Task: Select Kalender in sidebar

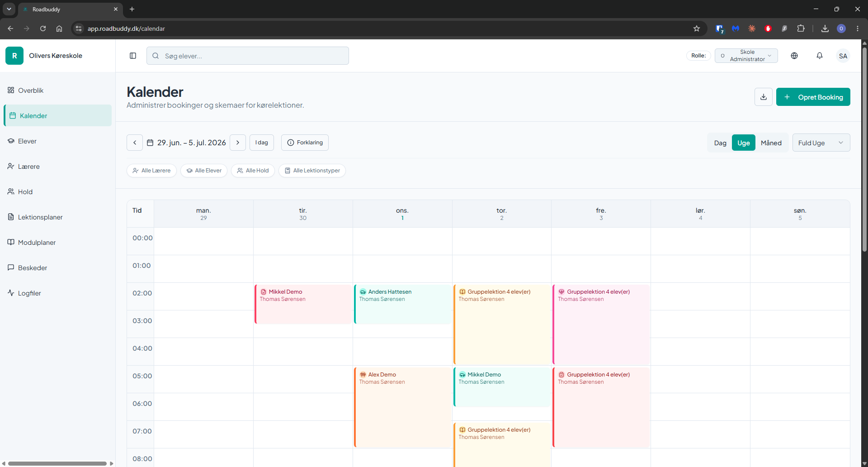Action: coord(58,116)
